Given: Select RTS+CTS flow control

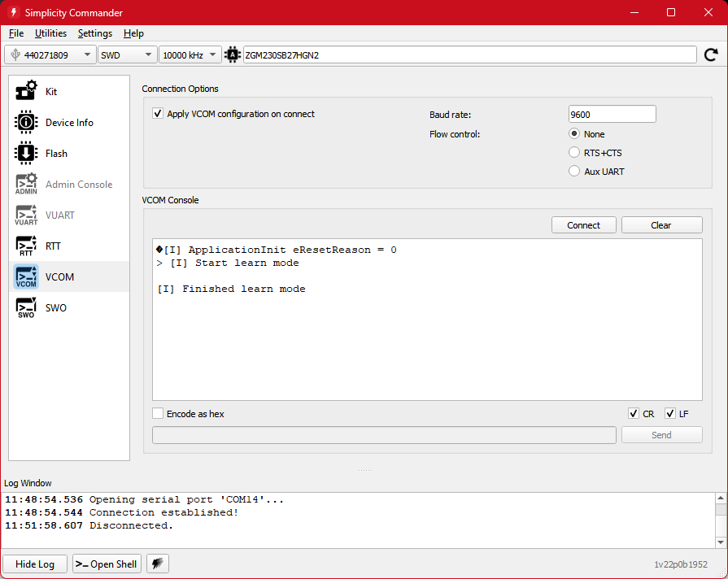Looking at the screenshot, I should (x=574, y=152).
